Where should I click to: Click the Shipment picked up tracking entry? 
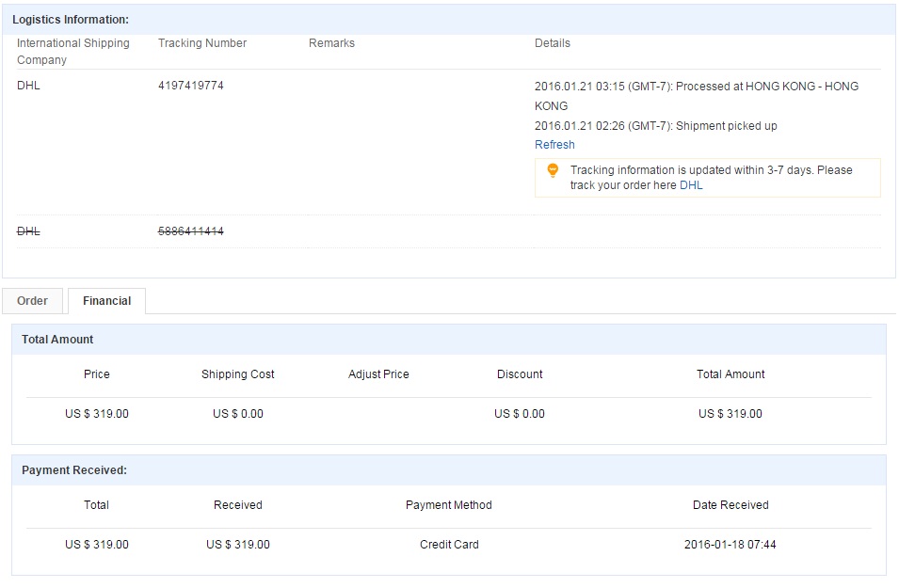[x=655, y=126]
